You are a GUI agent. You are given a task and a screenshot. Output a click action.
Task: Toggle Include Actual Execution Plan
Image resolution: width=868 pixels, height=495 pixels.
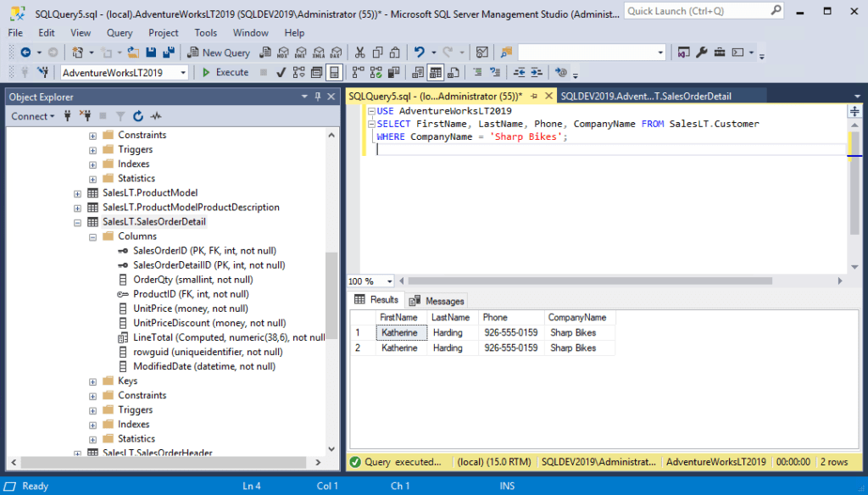[x=359, y=73]
